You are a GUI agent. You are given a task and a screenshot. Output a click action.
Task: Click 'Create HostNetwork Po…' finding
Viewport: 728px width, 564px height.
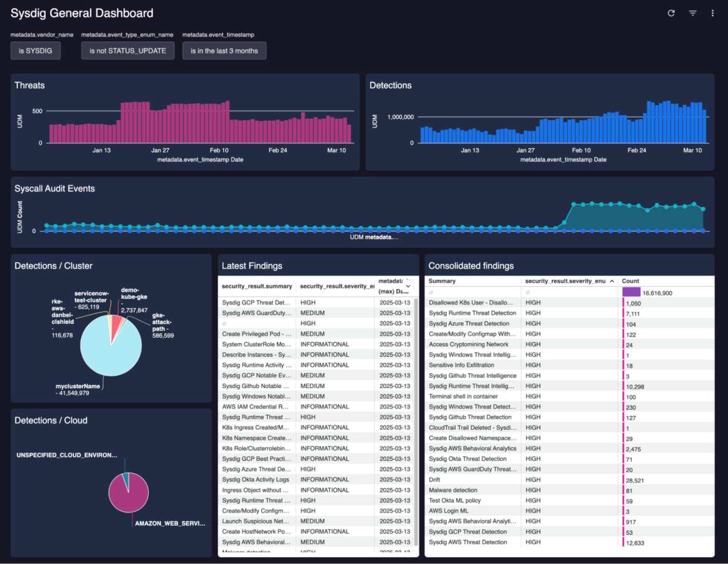click(x=256, y=532)
